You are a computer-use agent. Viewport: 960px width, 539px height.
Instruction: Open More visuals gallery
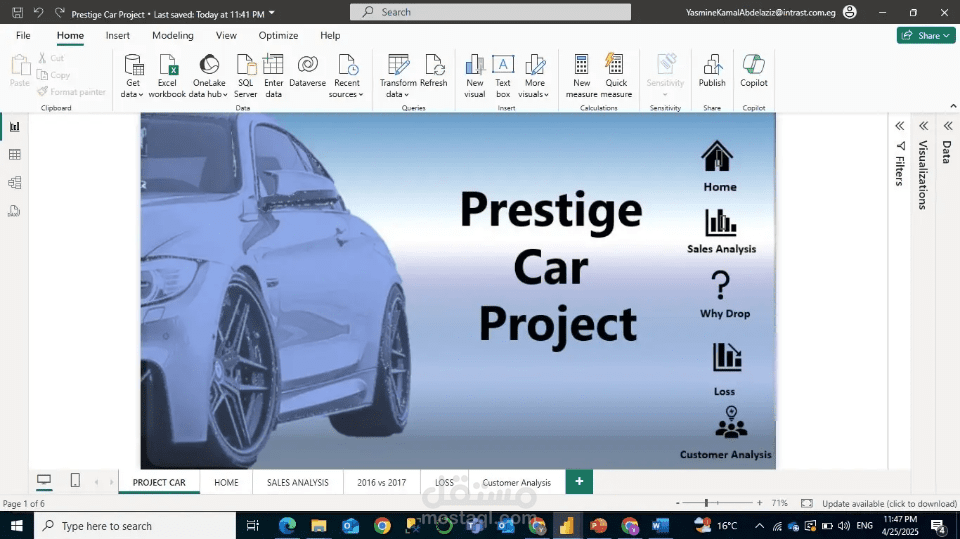click(x=534, y=76)
